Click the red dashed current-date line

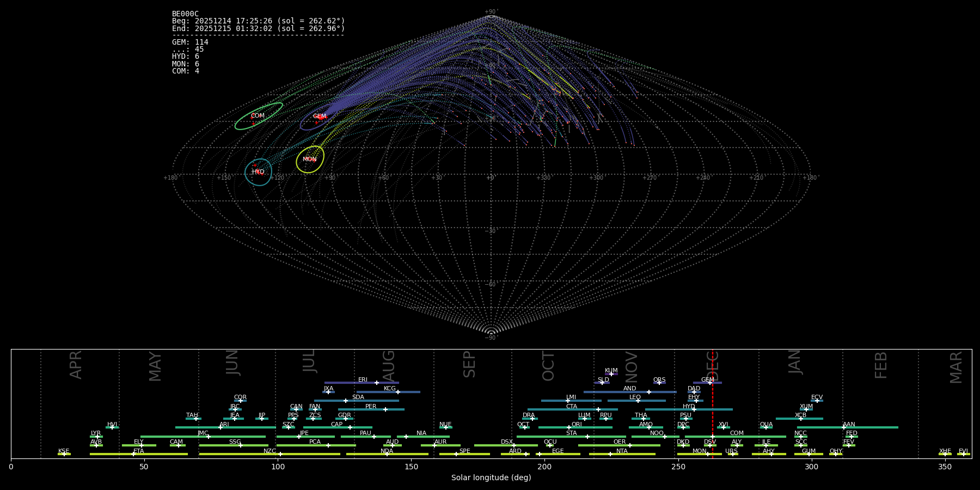pyautogui.click(x=713, y=403)
